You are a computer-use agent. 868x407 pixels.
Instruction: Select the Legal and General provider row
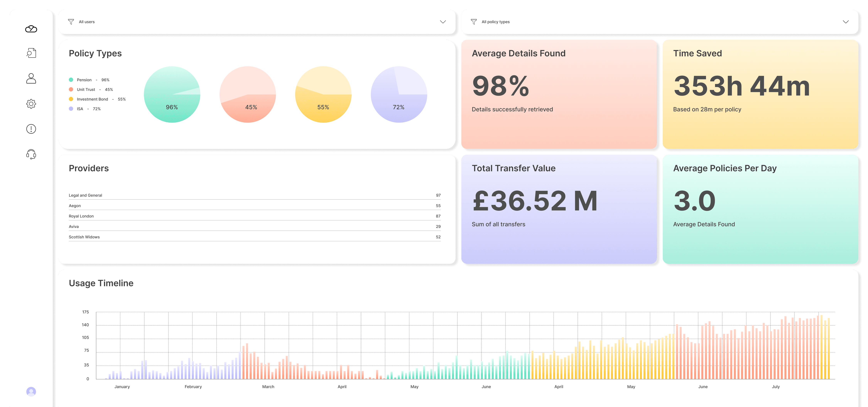pyautogui.click(x=254, y=195)
